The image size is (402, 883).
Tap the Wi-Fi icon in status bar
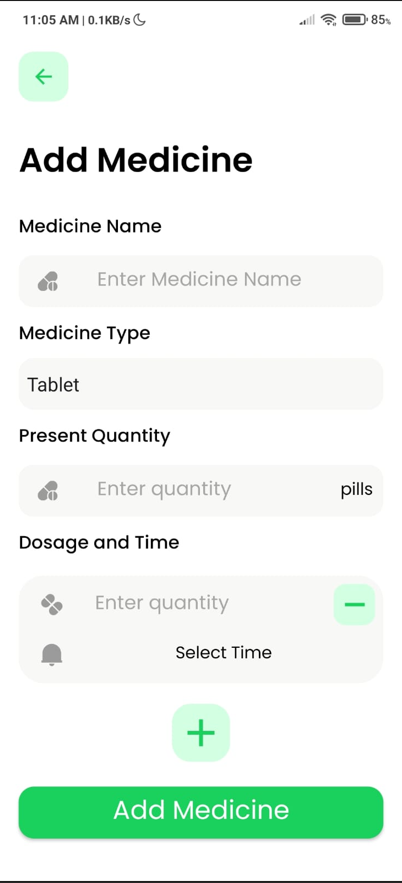tap(328, 20)
